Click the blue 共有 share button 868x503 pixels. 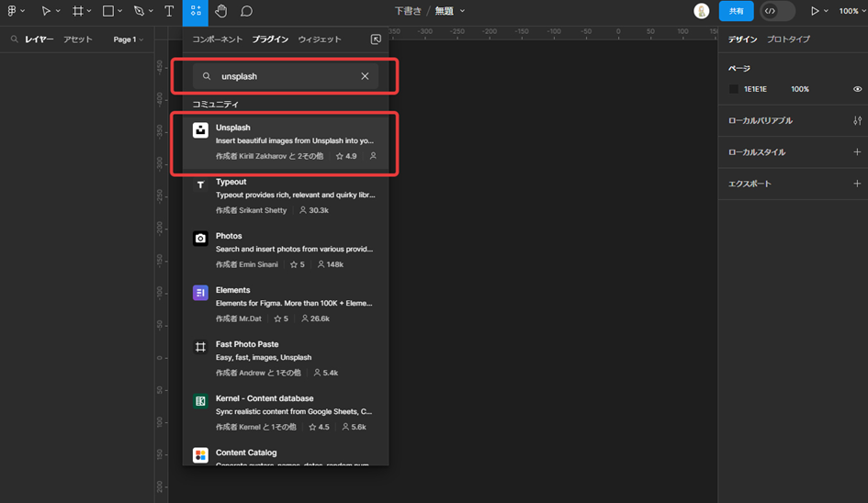737,11
